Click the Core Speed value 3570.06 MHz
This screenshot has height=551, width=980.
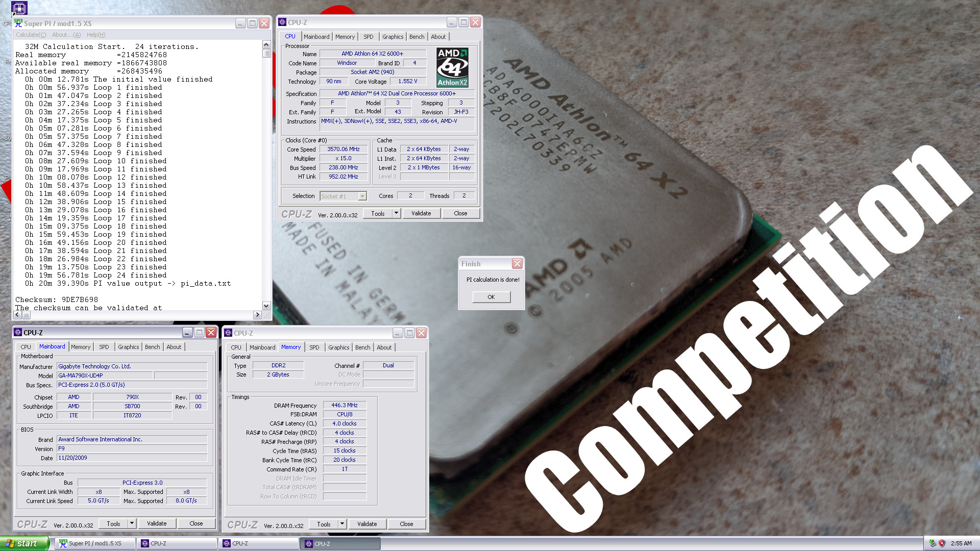[x=344, y=149]
